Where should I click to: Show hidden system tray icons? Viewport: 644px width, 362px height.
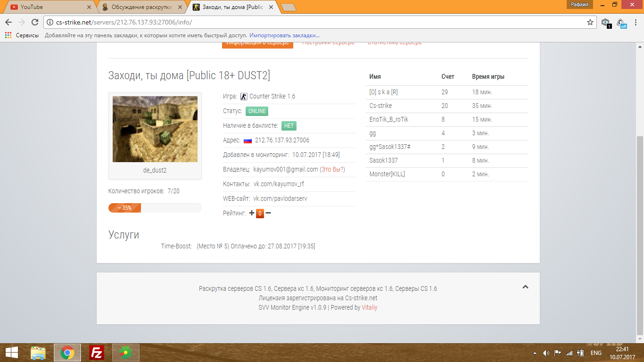(x=535, y=353)
